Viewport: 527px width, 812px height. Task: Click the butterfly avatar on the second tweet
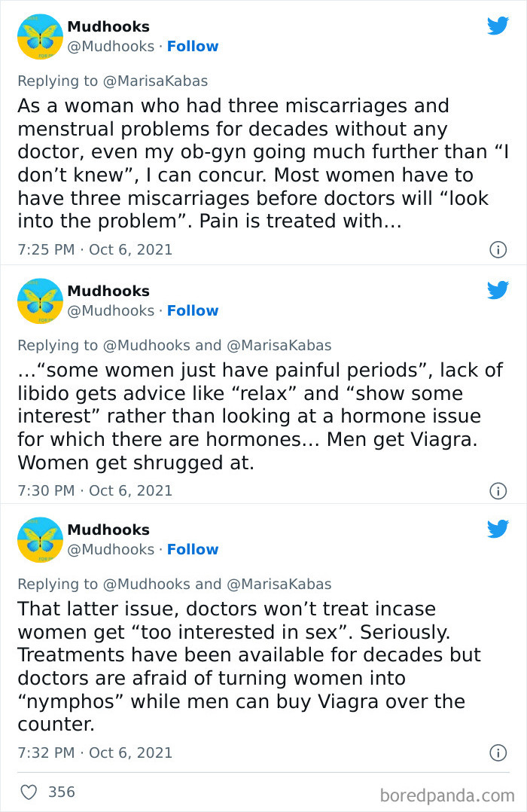click(x=39, y=301)
